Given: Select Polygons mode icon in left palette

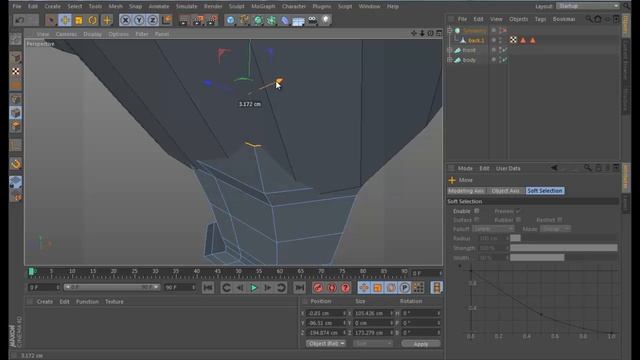Looking at the screenshot, I should 16,126.
